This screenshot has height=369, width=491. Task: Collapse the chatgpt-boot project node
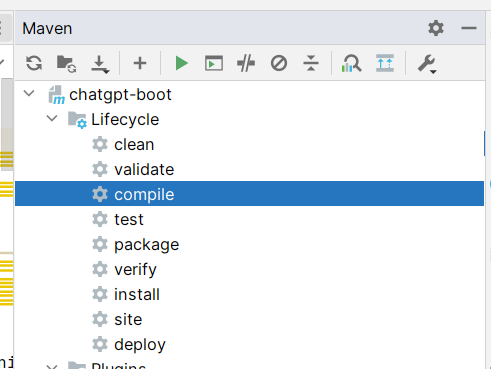(29, 93)
